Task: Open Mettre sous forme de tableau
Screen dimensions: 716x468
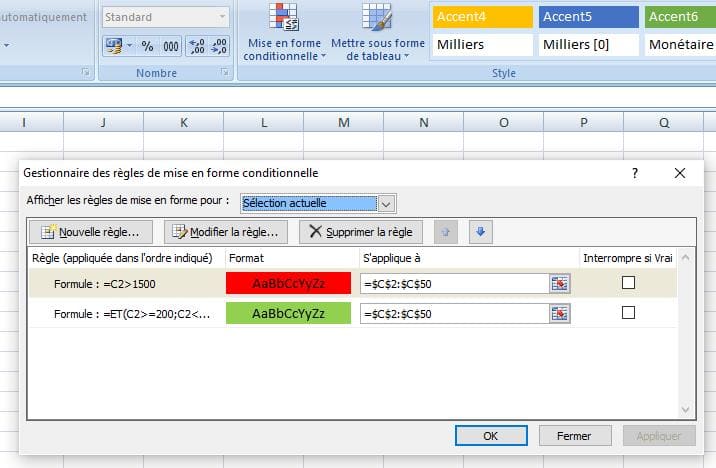Action: 378,32
